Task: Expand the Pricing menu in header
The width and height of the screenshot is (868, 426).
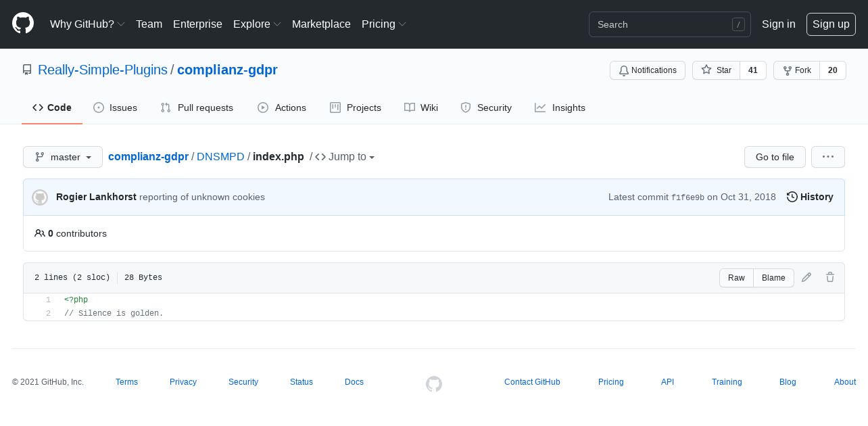Action: (384, 24)
